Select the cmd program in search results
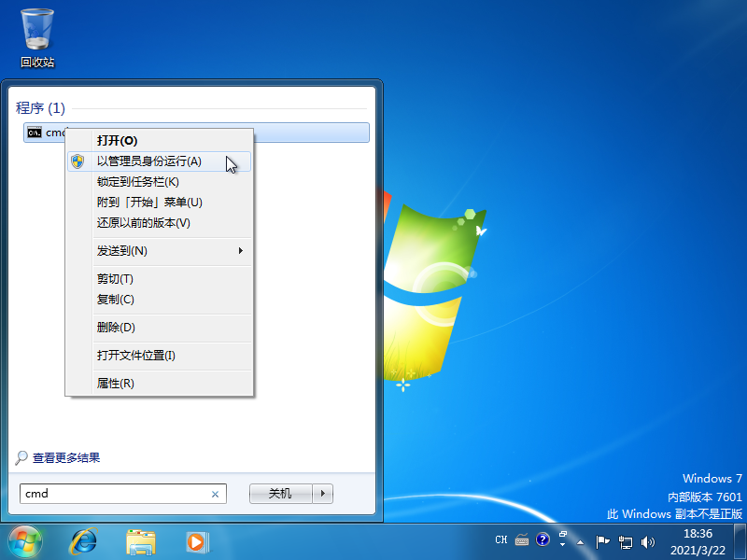This screenshot has width=747, height=560. 45,132
